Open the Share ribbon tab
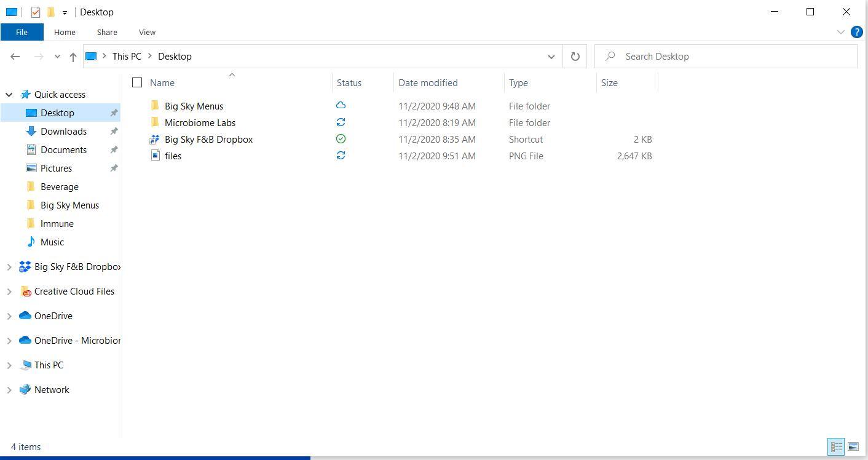 coord(106,32)
